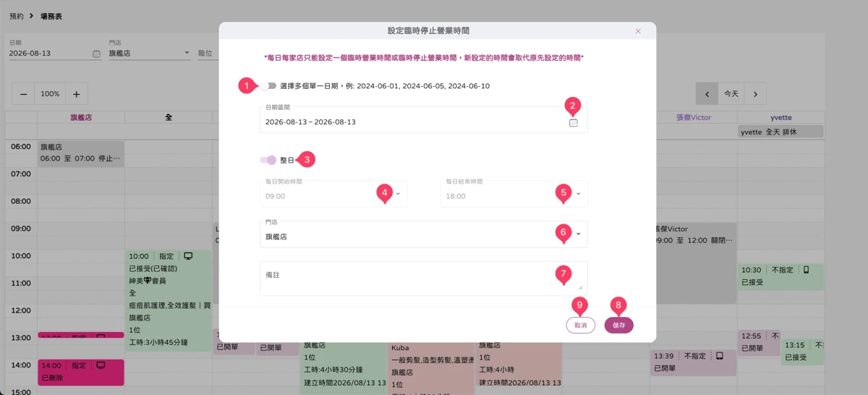
Task: Click tablet icon on 13:39 不指定 appointment
Action: [720, 356]
